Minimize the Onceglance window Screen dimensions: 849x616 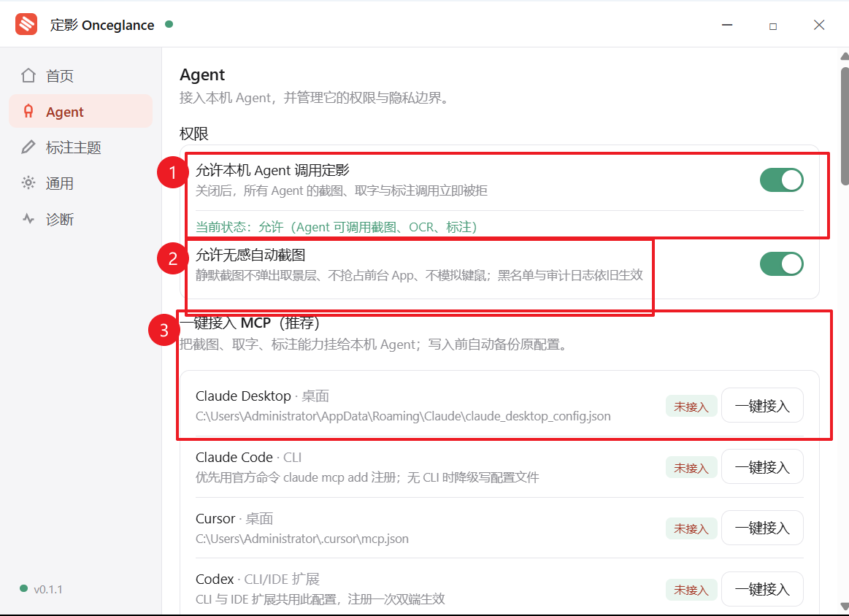click(727, 25)
